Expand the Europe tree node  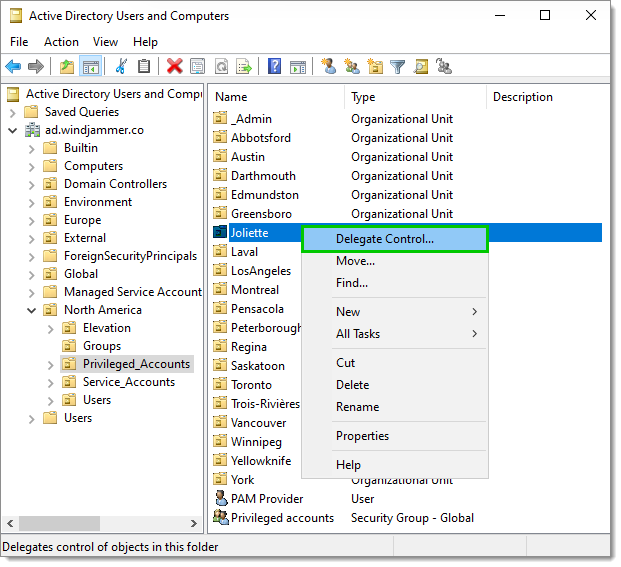click(x=32, y=221)
